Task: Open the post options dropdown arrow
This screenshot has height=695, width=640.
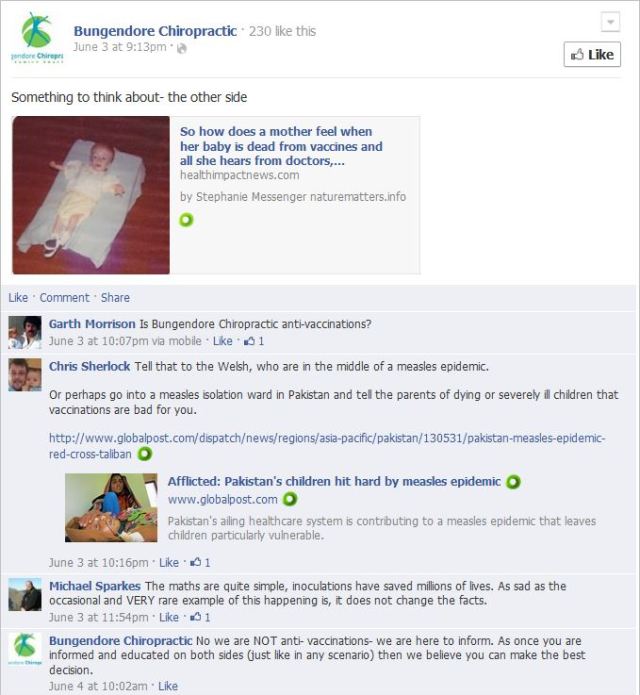Action: [x=610, y=22]
